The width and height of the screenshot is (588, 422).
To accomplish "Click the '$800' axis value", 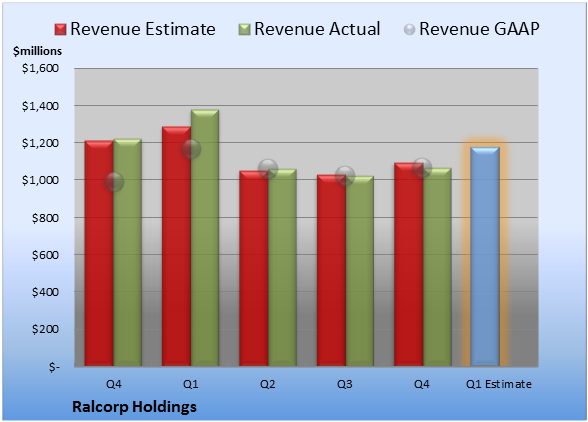I will 45,218.
